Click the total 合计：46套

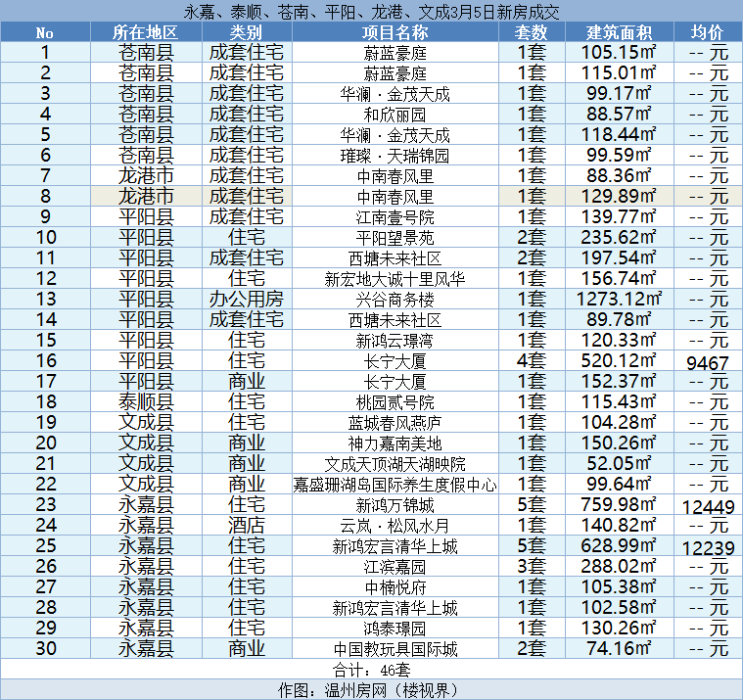click(x=372, y=670)
